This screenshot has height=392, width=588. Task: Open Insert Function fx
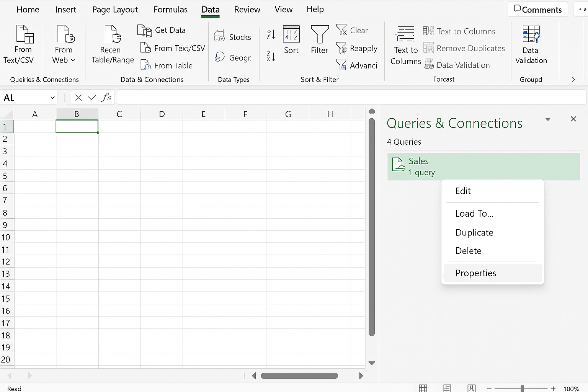(106, 98)
